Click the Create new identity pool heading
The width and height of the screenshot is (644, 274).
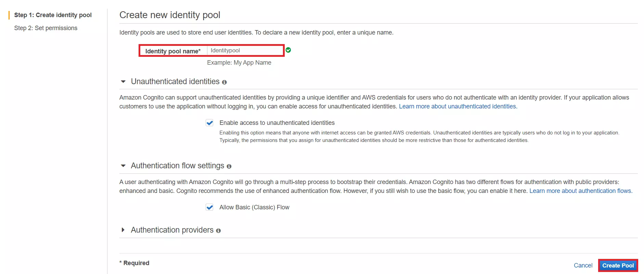pyautogui.click(x=170, y=15)
